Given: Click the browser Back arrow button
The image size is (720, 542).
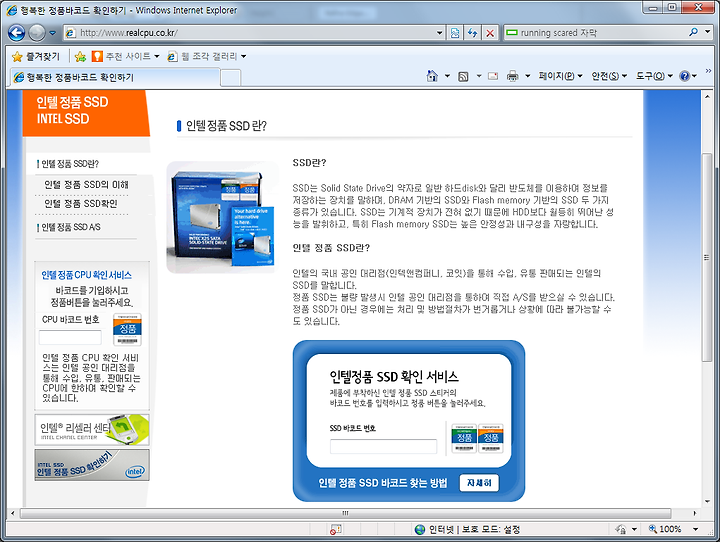Looking at the screenshot, I should pyautogui.click(x=17, y=33).
